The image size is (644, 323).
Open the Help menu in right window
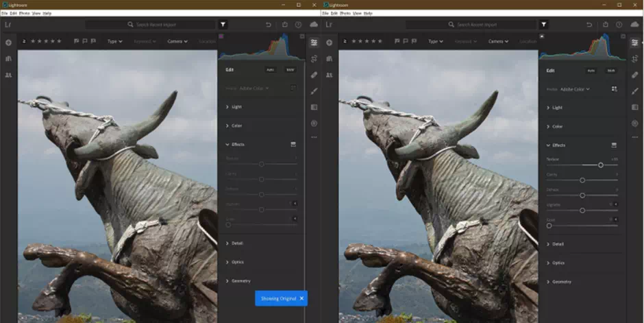(368, 13)
